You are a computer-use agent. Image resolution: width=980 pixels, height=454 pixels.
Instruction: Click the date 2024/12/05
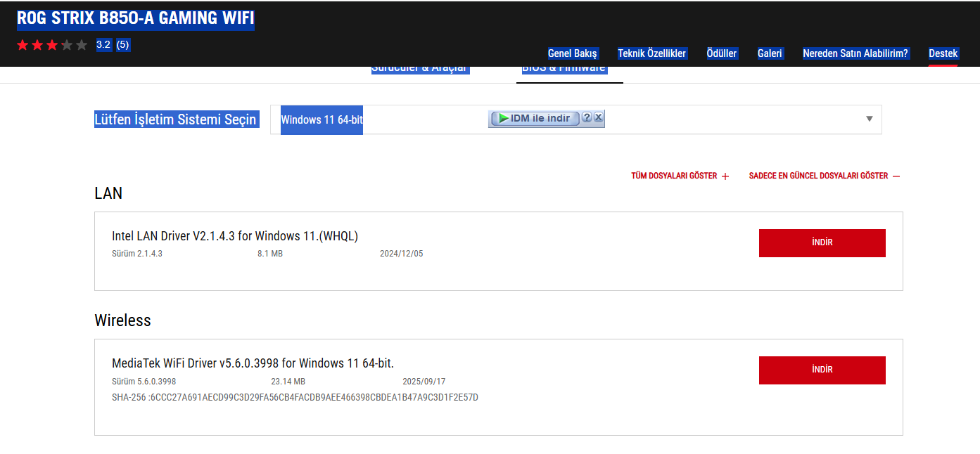402,254
